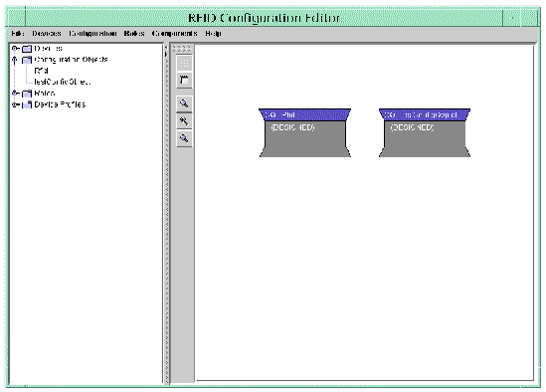Viewport: 546px width, 392px height.
Task: Click the toolbar drag handle with chevrons
Action: coord(182,49)
